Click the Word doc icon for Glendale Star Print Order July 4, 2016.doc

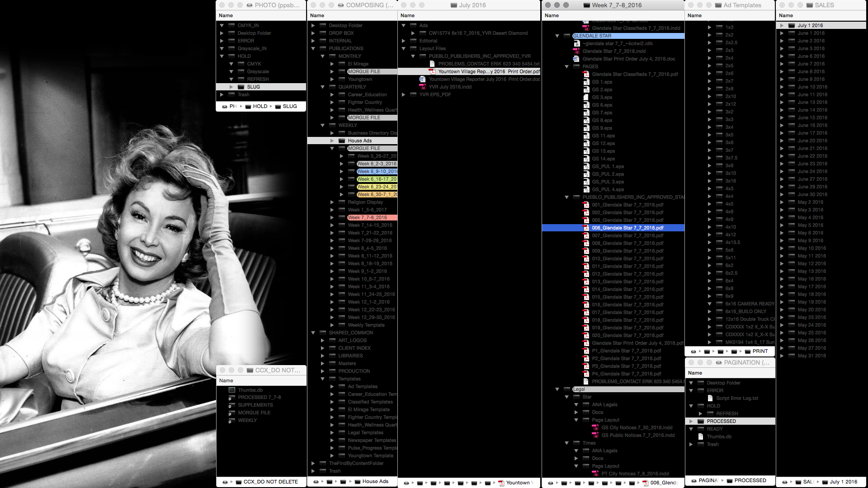tap(576, 59)
